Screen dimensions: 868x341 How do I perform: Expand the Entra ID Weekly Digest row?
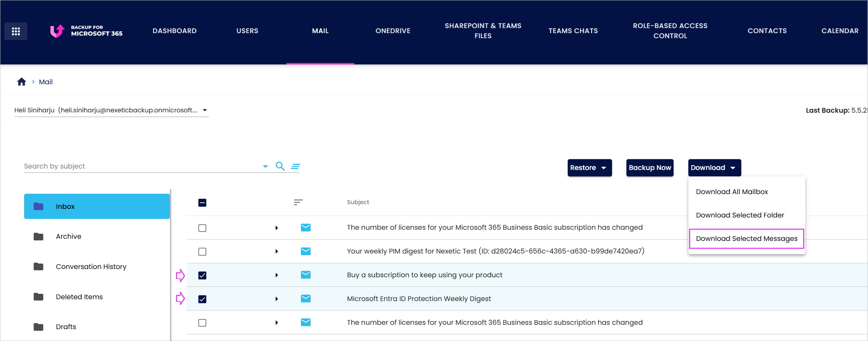pos(276,299)
